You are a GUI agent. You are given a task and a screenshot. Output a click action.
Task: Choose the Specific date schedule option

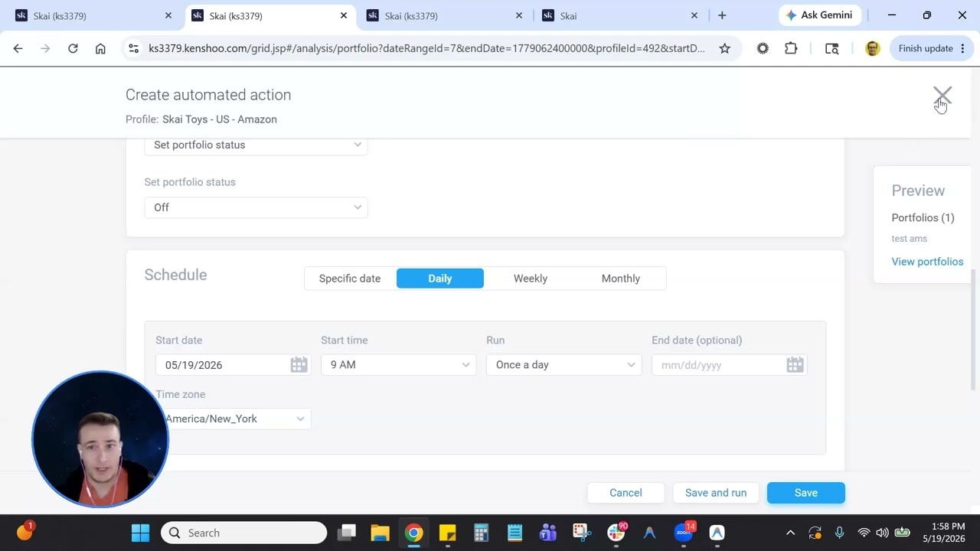click(349, 279)
